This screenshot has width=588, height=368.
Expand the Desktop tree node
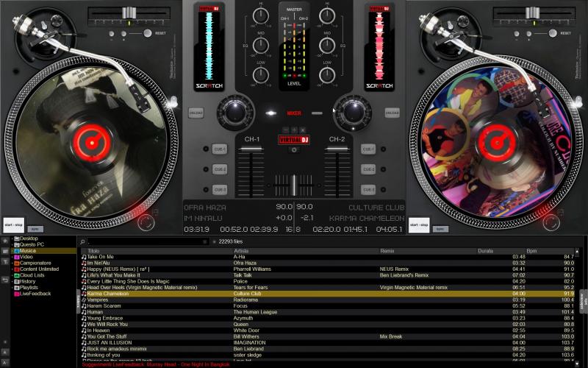tap(12, 238)
